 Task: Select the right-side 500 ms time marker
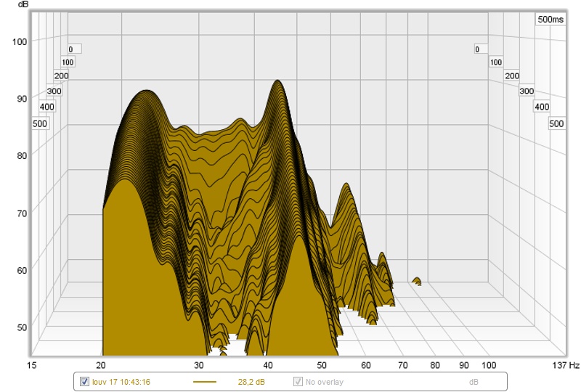[556, 123]
